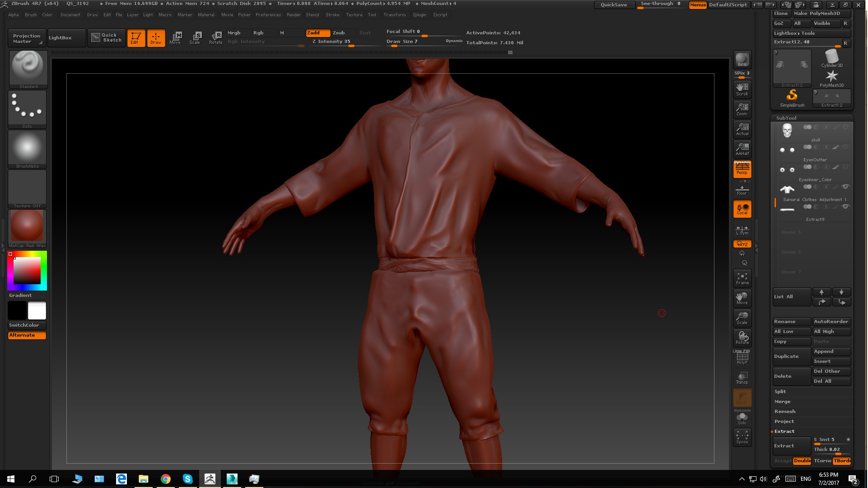868x488 pixels.
Task: Set view to Actual size
Action: coord(743,129)
